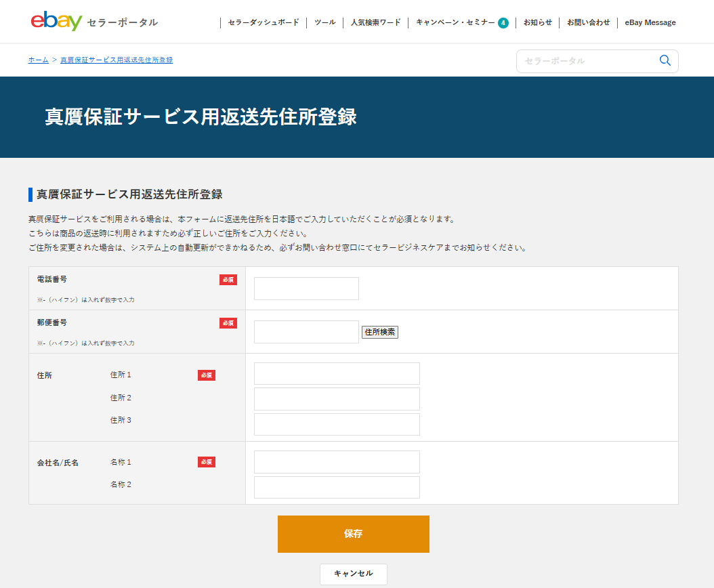Click the breadcrumb link 真贋保証サービス用返送先住所登録
Image resolution: width=714 pixels, height=588 pixels.
tap(115, 60)
